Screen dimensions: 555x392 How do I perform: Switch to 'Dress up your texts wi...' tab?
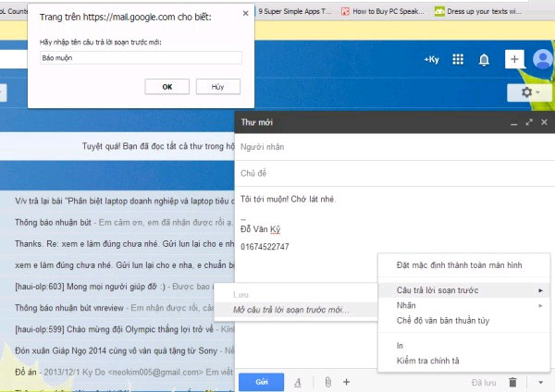pos(478,11)
